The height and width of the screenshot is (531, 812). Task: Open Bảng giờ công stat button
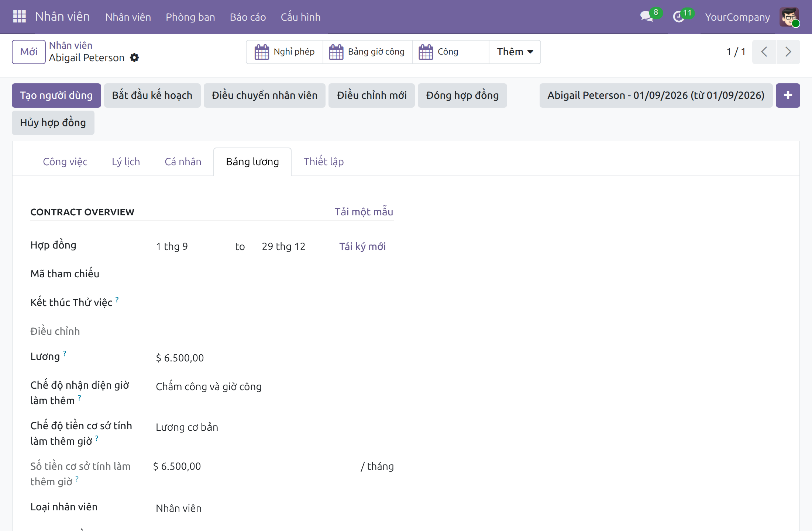pos(367,52)
